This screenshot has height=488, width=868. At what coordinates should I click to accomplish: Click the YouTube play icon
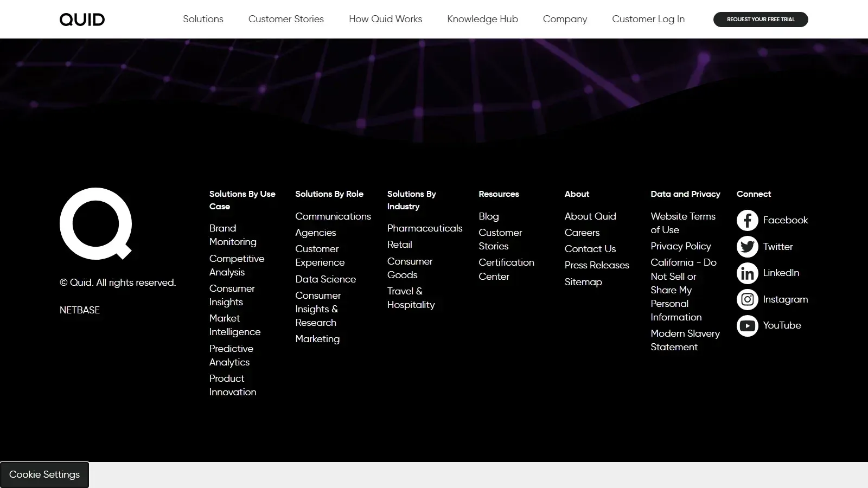coord(747,326)
